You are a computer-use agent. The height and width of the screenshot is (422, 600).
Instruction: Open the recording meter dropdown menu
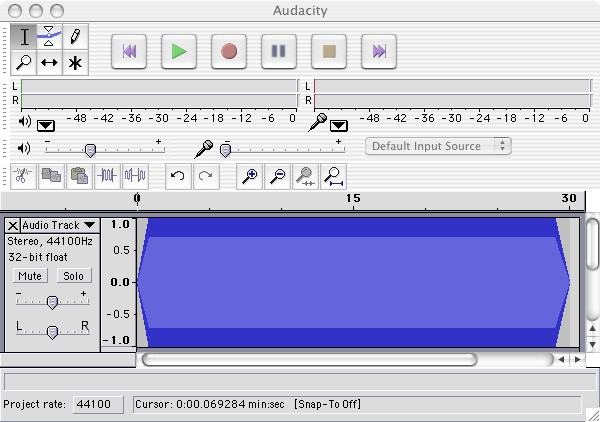pyautogui.click(x=339, y=125)
